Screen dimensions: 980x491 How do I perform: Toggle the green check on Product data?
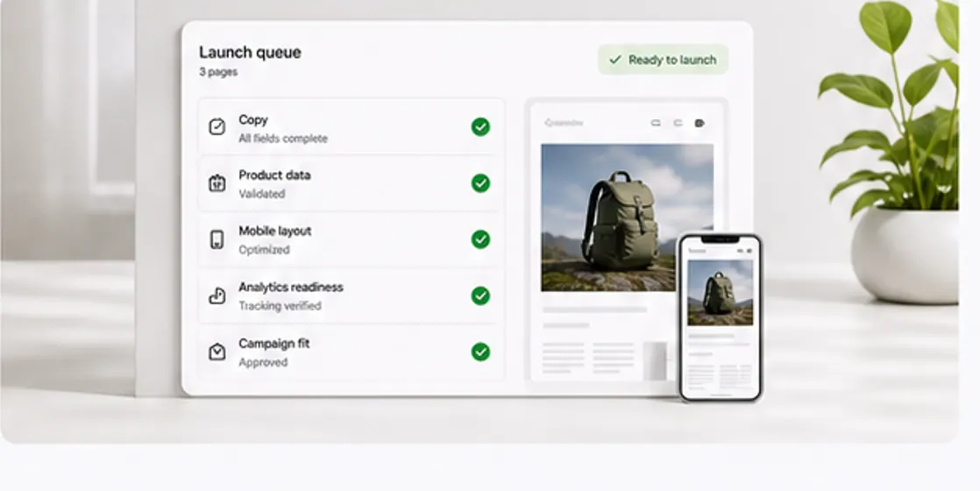tap(480, 183)
